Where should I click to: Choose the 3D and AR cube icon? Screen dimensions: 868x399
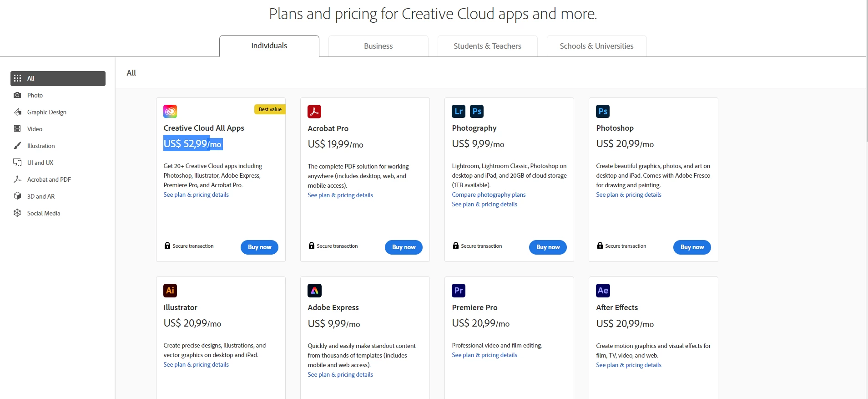click(x=17, y=196)
